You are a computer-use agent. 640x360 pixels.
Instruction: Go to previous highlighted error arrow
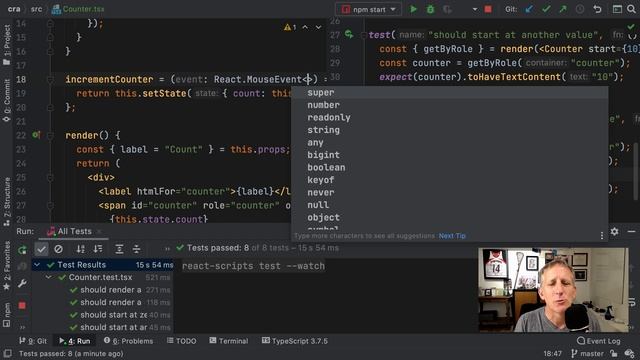(305, 27)
